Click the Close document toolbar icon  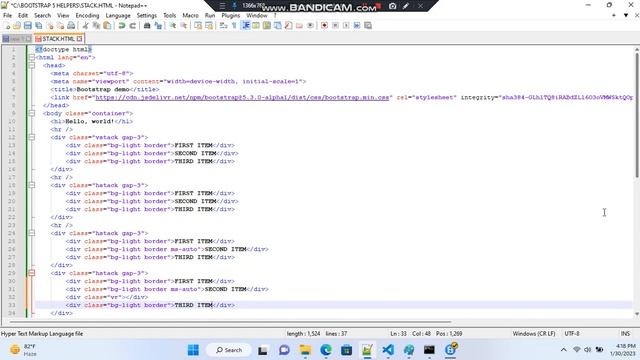point(50,25)
